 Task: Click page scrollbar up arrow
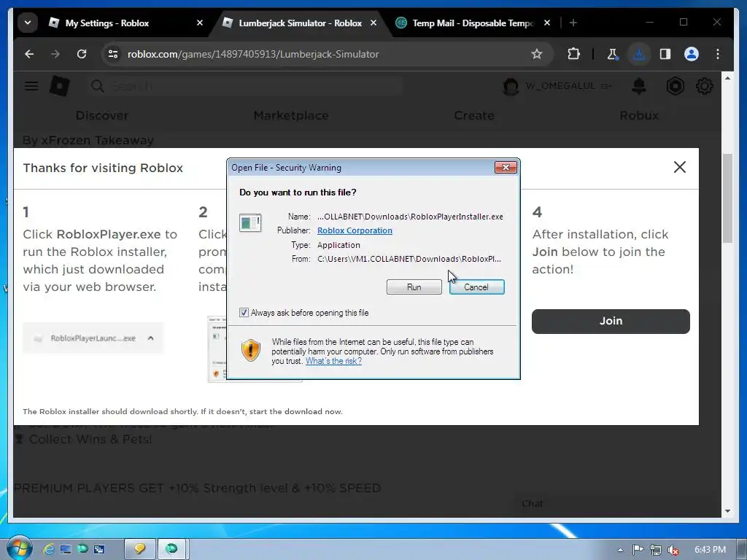pos(727,78)
